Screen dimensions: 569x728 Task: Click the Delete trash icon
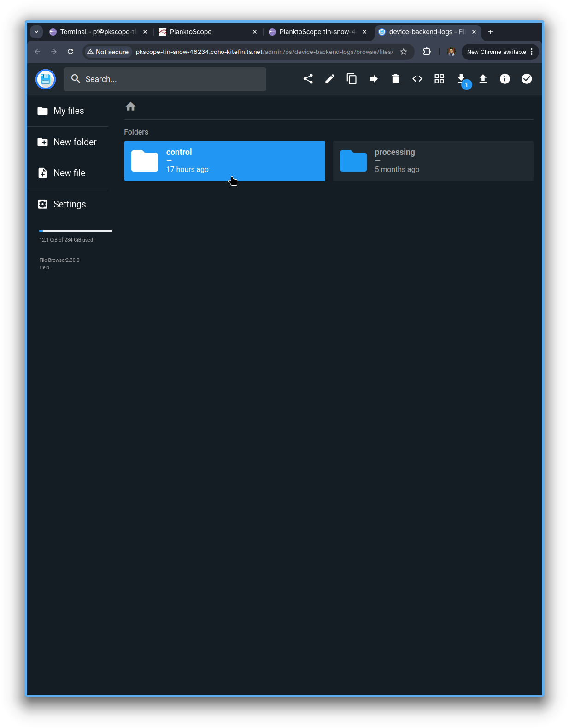coord(395,79)
